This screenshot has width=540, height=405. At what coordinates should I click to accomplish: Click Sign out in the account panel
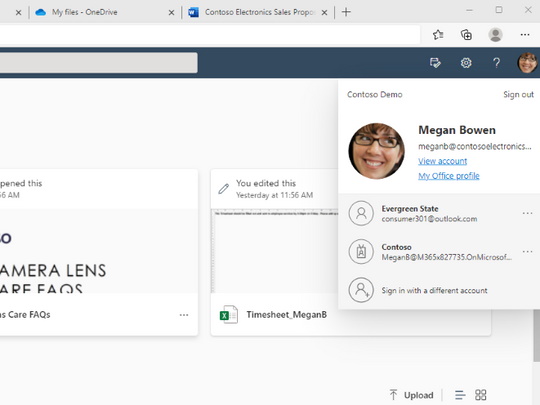518,94
